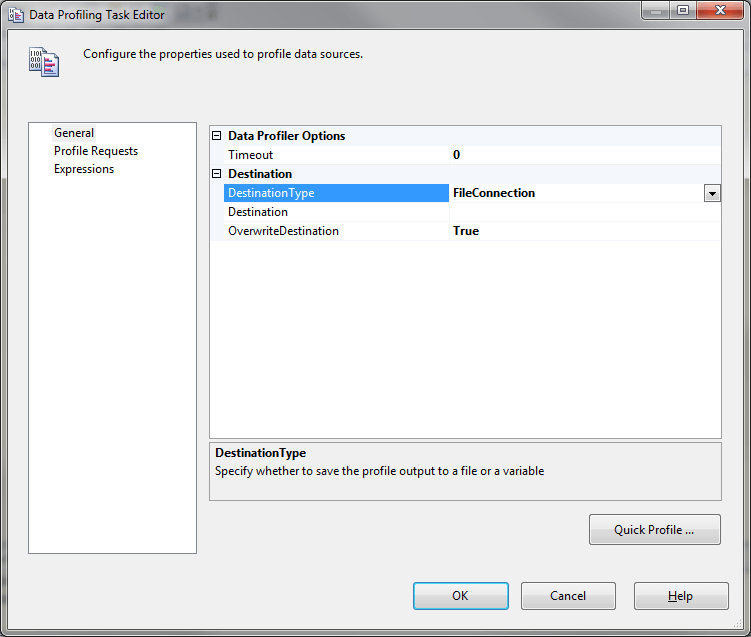Click the Quick Profile button
Image resolution: width=751 pixels, height=637 pixels.
[x=654, y=530]
